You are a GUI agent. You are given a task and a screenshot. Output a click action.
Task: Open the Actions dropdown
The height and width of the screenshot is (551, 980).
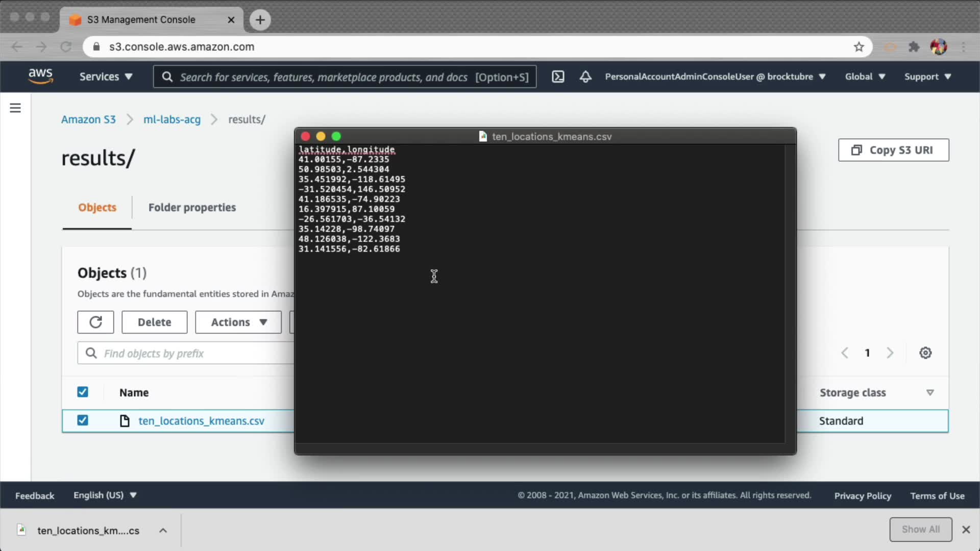point(238,322)
